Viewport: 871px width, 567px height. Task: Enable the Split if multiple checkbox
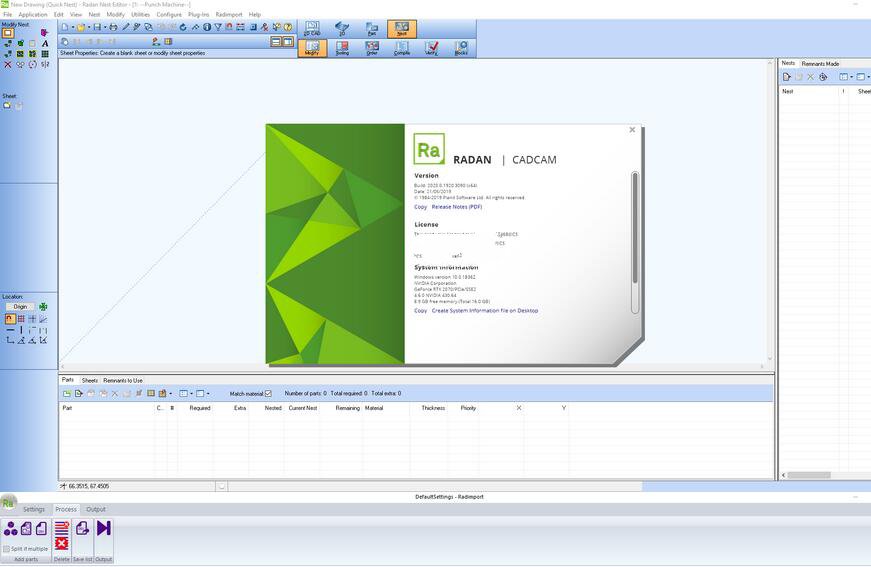point(7,549)
